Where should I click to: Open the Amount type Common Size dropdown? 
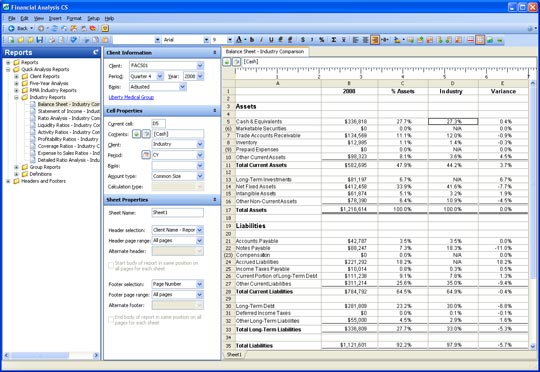[200, 176]
